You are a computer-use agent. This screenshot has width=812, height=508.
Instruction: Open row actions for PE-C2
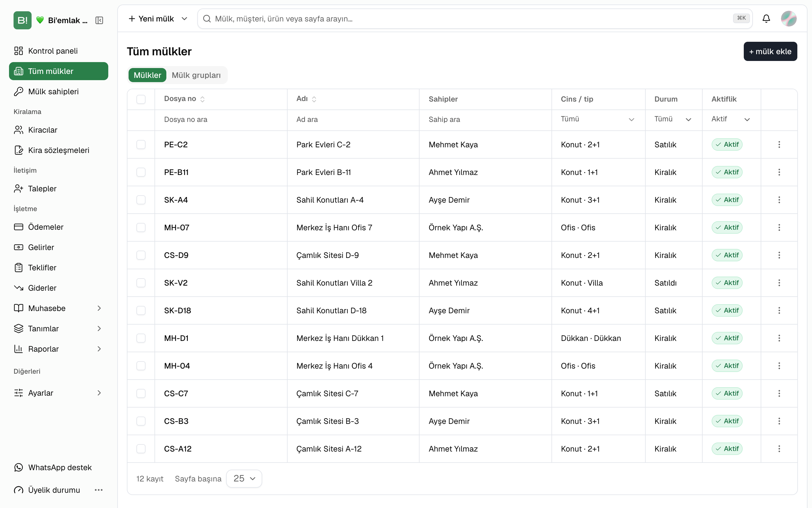click(779, 144)
